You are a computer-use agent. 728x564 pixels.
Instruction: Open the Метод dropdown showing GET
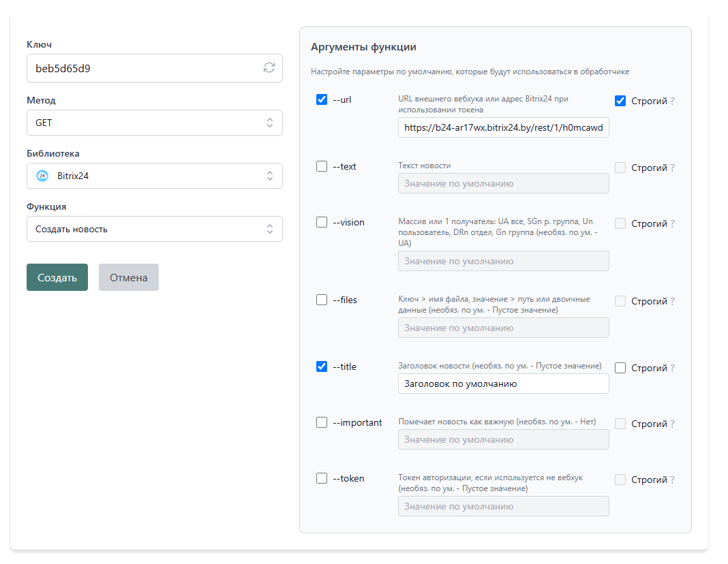pyautogui.click(x=155, y=123)
